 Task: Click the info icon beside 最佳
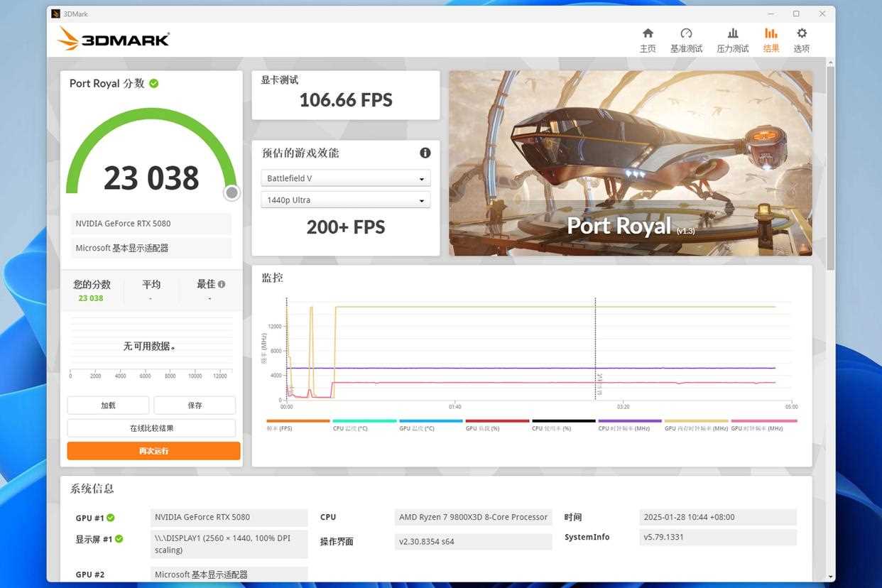[x=222, y=284]
